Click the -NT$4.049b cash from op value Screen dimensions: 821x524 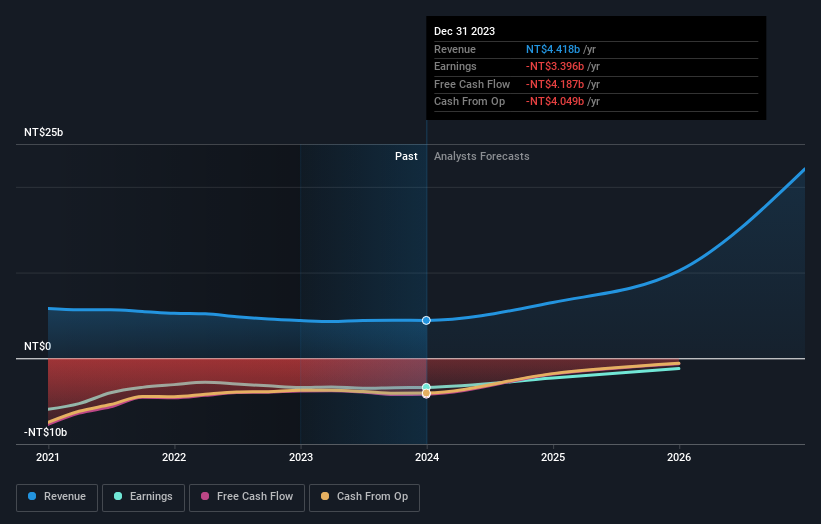(x=555, y=102)
